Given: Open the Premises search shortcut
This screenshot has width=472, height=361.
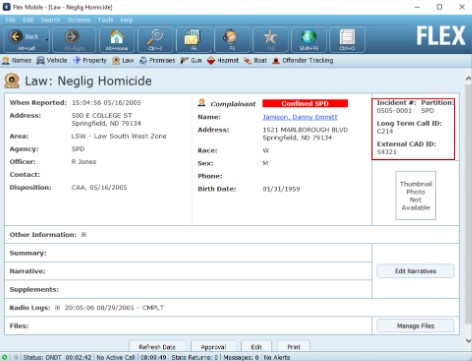Looking at the screenshot, I should click(157, 60).
